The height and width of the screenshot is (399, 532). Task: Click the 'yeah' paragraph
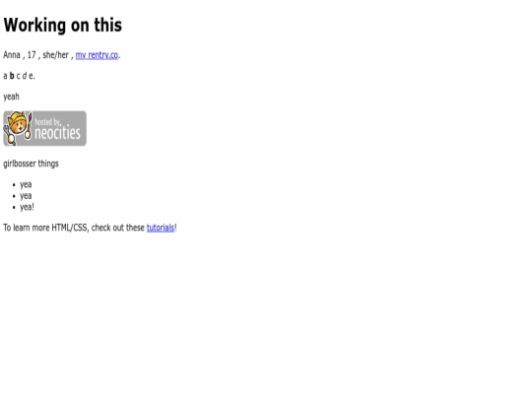tap(11, 97)
